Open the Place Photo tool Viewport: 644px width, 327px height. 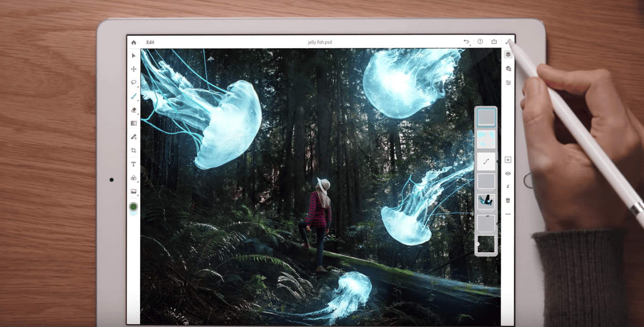[134, 191]
